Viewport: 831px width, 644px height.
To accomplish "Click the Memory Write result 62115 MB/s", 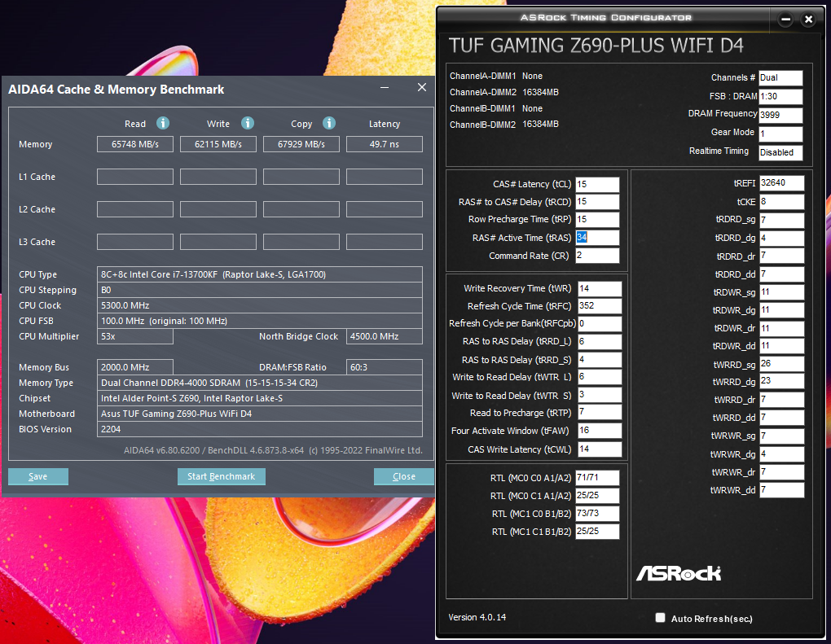I will (218, 144).
